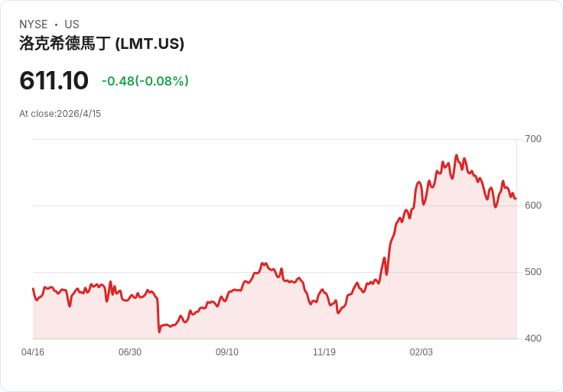Select the 02/03 date axis label
Image resolution: width=563 pixels, height=392 pixels.
pyautogui.click(x=421, y=352)
